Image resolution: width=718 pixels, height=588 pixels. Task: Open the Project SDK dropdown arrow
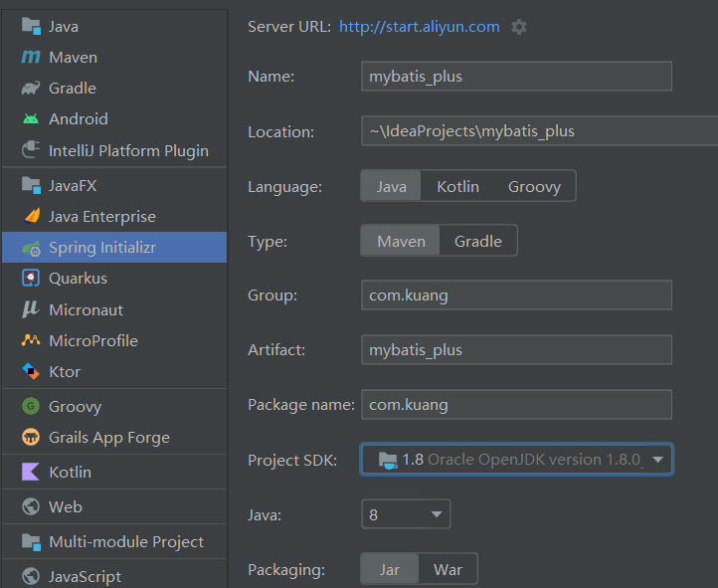pyautogui.click(x=658, y=460)
